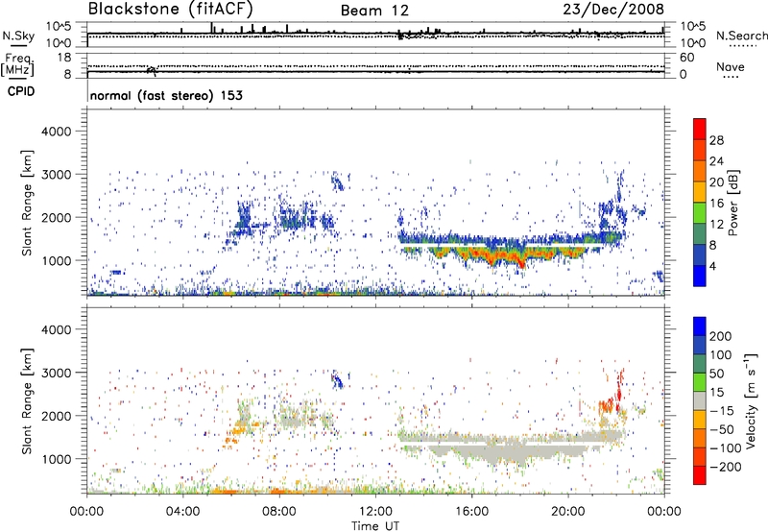
Task: Click the strong red-orange echo band near 17:00
Action: click(499, 255)
